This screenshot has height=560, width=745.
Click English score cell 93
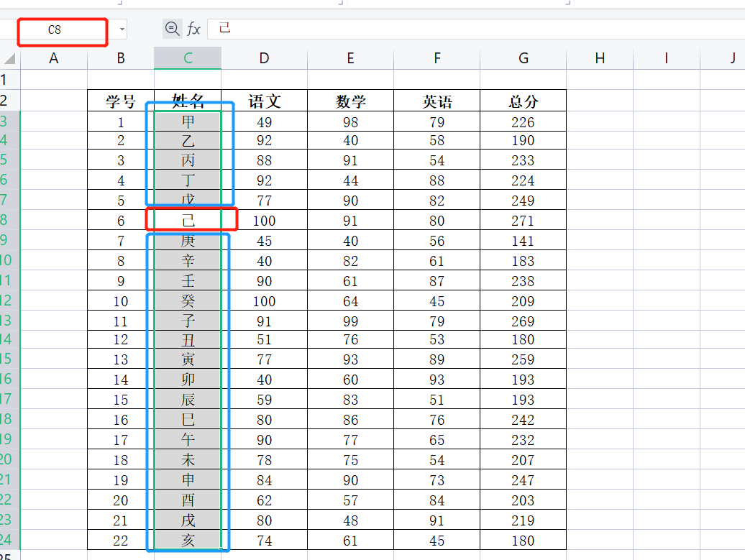point(437,379)
